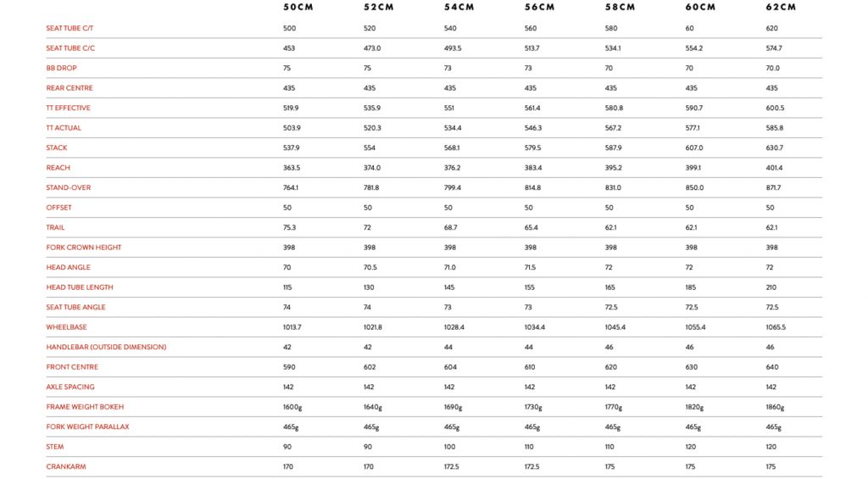The image size is (868, 479).
Task: Click the CRANKARM row label
Action: (66, 466)
